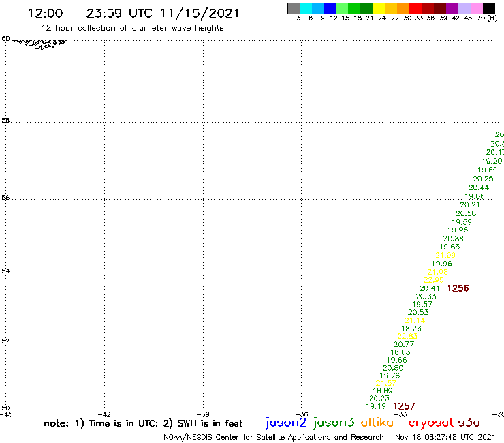Viewport: 504px width, 443px height.
Task: Click the yellow swatch in the color scale
Action: tap(379, 8)
